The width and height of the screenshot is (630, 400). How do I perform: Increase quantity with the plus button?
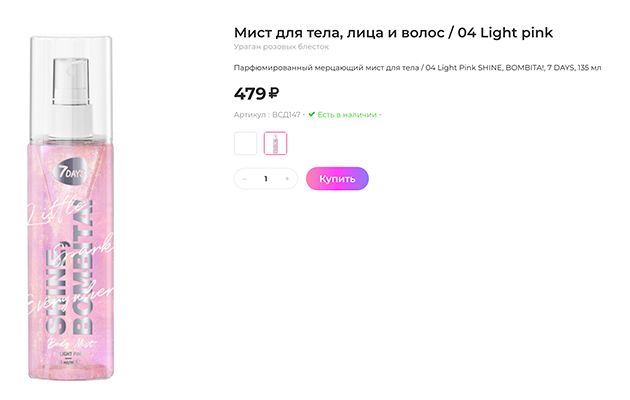(x=287, y=179)
